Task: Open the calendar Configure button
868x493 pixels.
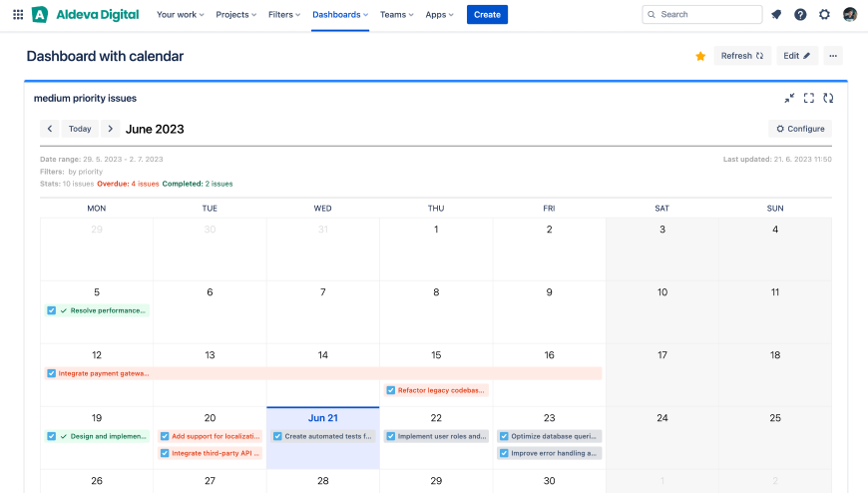Action: pos(800,129)
